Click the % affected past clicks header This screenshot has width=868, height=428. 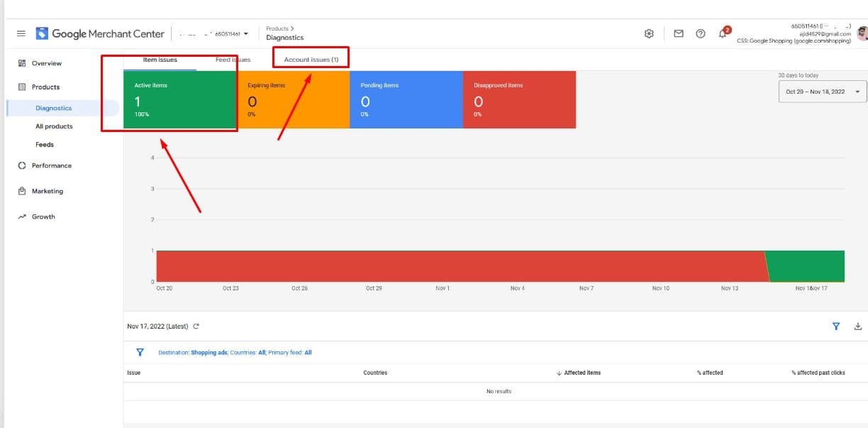[818, 373]
